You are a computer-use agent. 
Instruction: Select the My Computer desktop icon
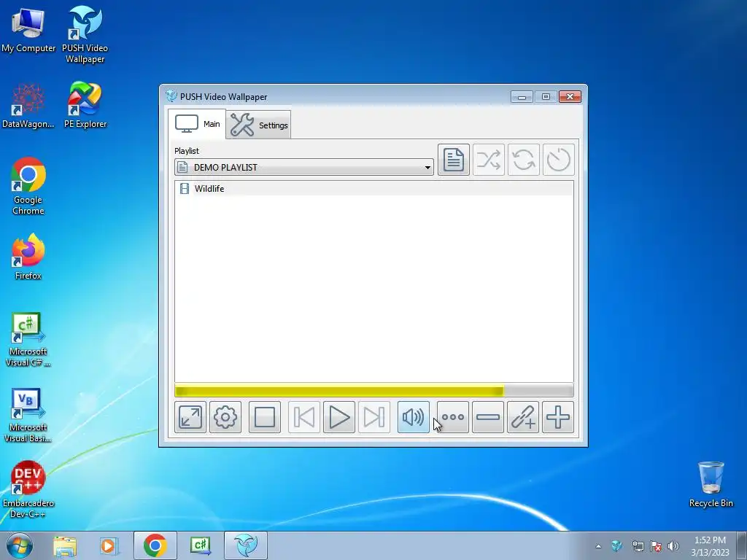(x=28, y=29)
